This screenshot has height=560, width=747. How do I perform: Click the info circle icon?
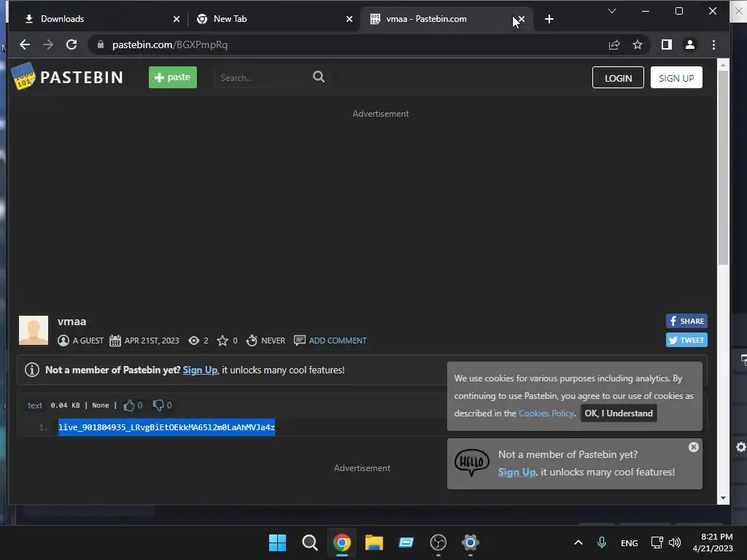point(32,370)
